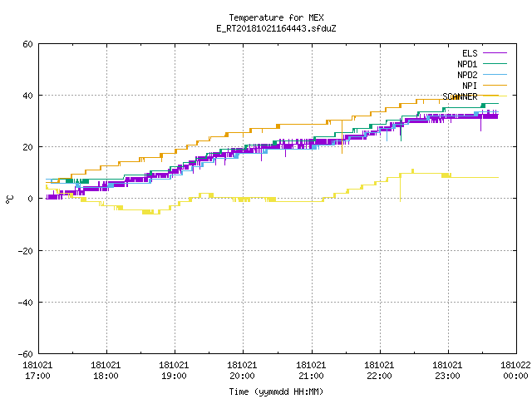The height and width of the screenshot is (399, 532).
Task: Click the x-axis label 181021 19:00
Action: pyautogui.click(x=174, y=371)
